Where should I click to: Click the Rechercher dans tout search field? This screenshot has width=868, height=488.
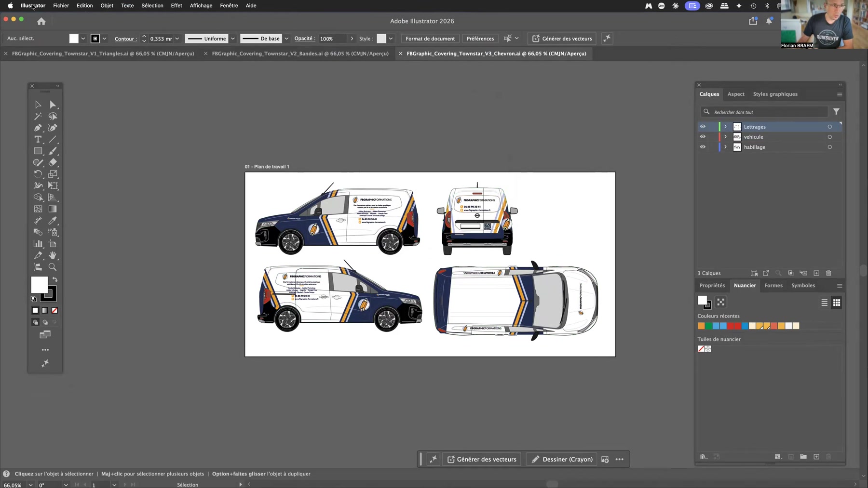pos(764,112)
